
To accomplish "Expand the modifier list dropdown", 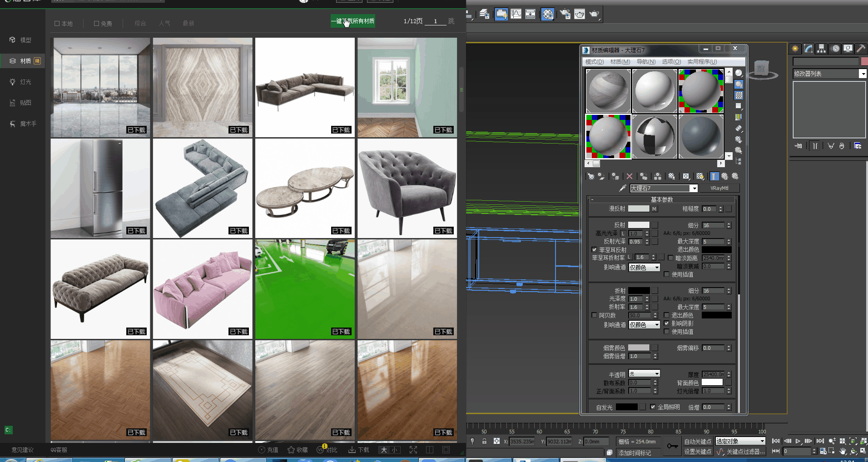I will (x=863, y=74).
